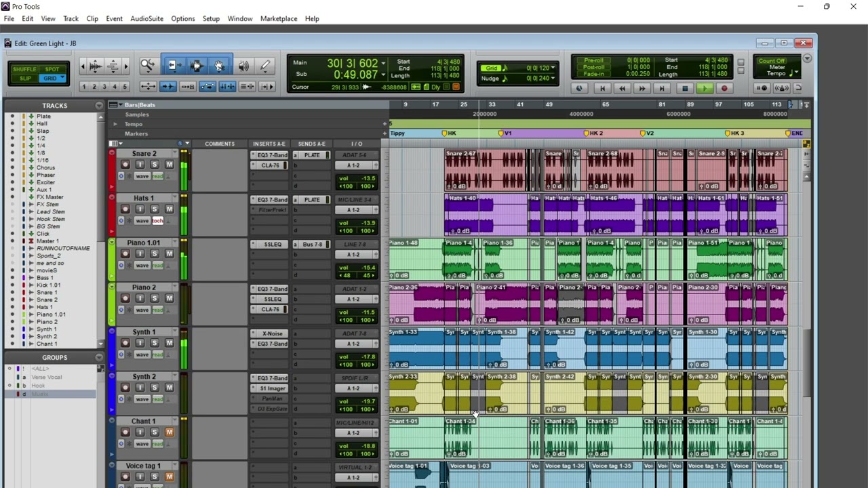Image resolution: width=868 pixels, height=488 pixels.
Task: Click the Zoom Toggle icon
Action: click(148, 87)
